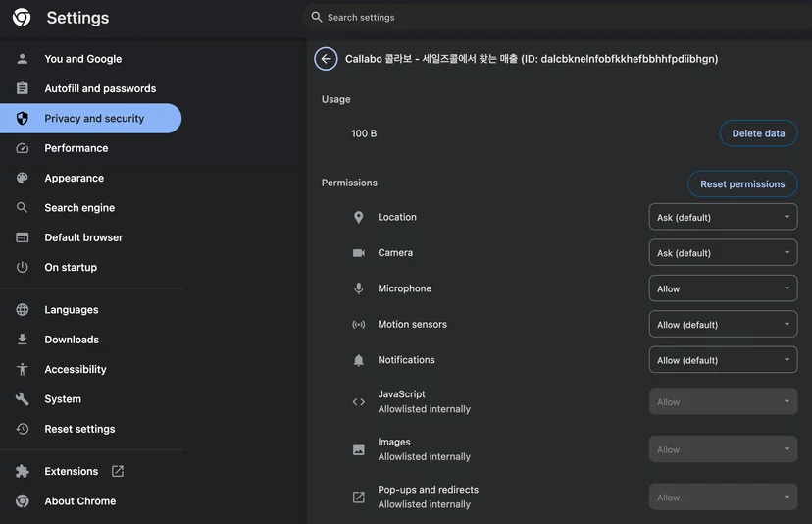The width and height of the screenshot is (812, 524).
Task: Click the JavaScript code brackets icon
Action: pos(358,401)
